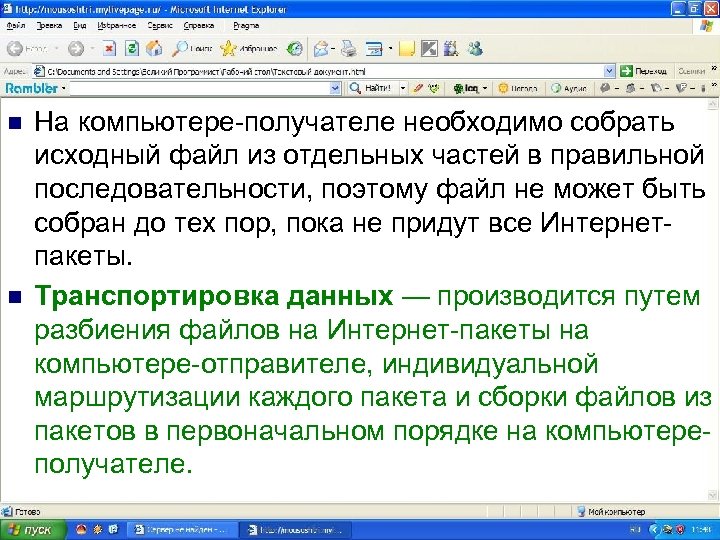720x540 pixels.
Task: Click the Переход go button
Action: [643, 71]
